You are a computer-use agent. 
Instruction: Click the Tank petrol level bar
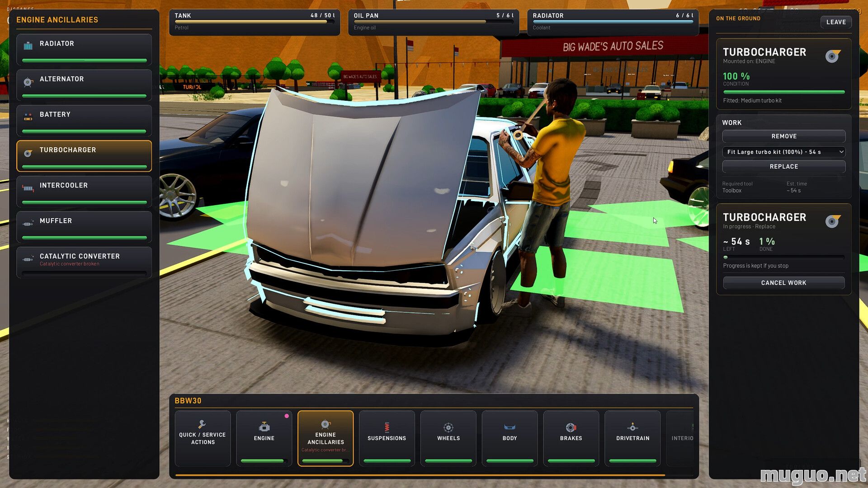[255, 22]
